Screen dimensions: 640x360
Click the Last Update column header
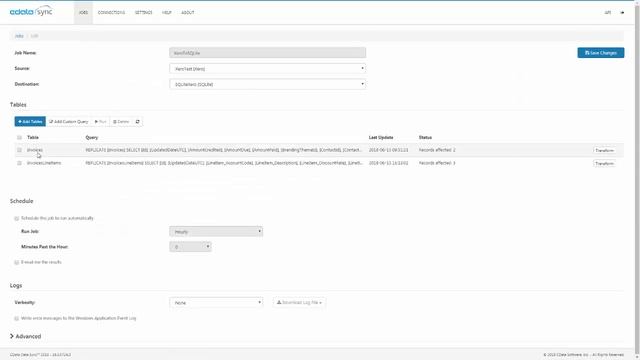pyautogui.click(x=381, y=138)
